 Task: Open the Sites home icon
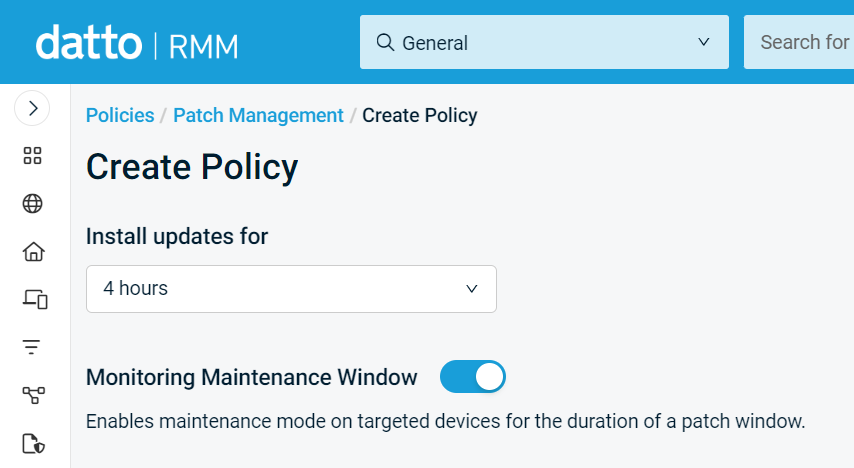point(33,251)
